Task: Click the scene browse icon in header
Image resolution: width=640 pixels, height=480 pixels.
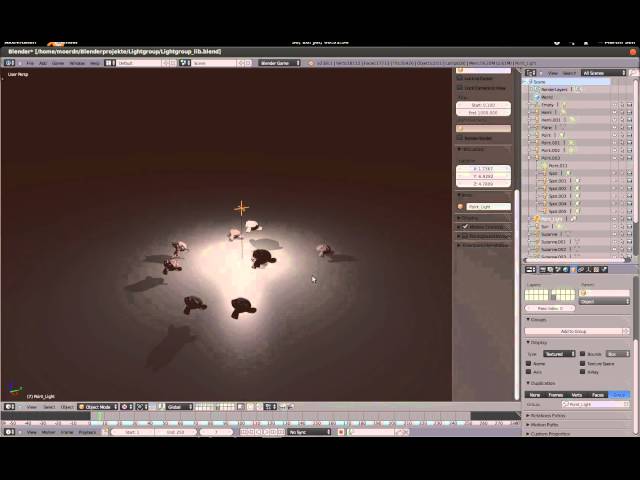Action: point(185,63)
